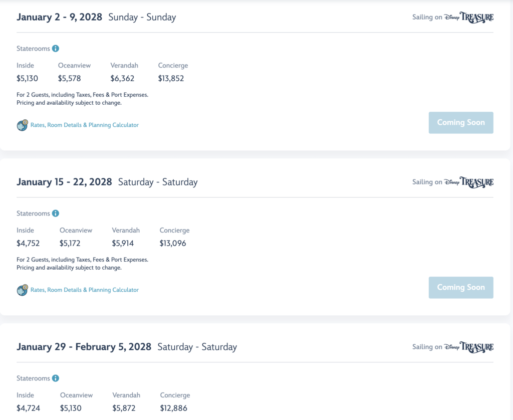This screenshot has height=420, width=513.
Task: Click Coming Soon button for January 15-22 sailing
Action: [x=461, y=287]
